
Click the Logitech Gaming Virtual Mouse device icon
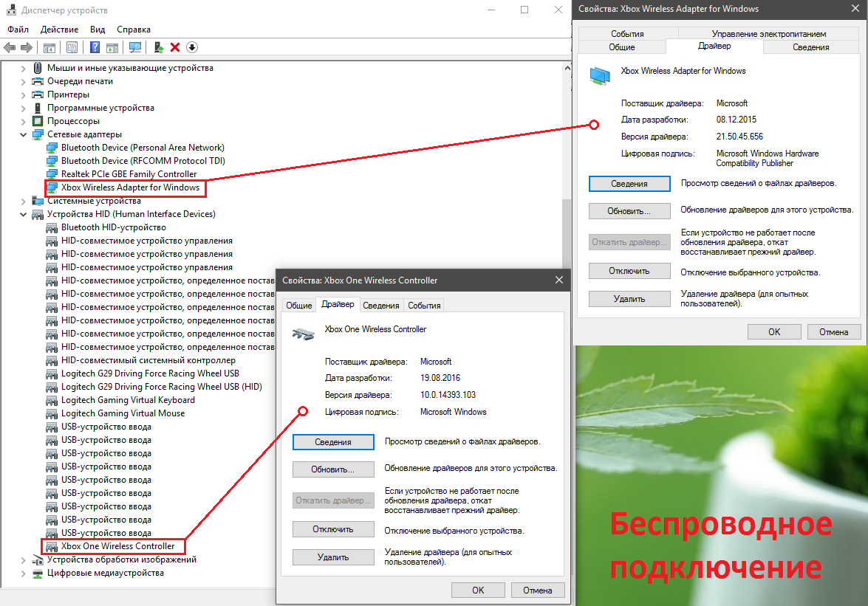pyautogui.click(x=52, y=413)
